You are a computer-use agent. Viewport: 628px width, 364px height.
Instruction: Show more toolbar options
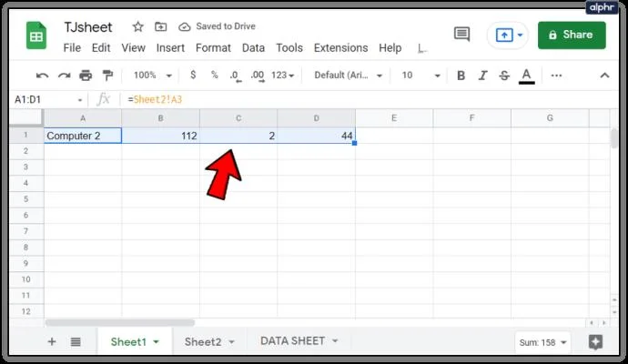556,76
